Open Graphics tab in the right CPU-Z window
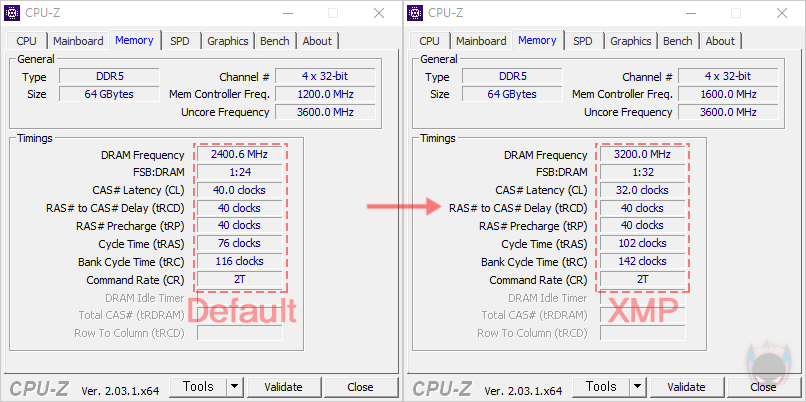 (x=631, y=41)
